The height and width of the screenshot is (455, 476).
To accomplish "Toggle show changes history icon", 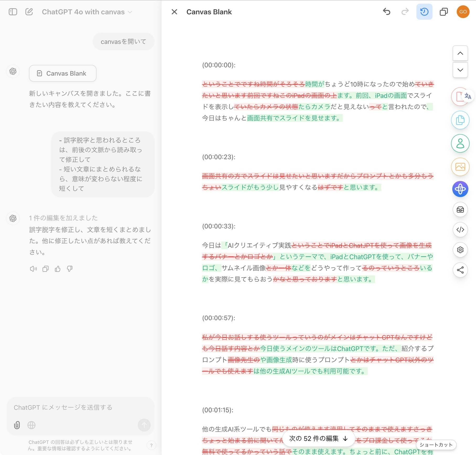I will (424, 12).
